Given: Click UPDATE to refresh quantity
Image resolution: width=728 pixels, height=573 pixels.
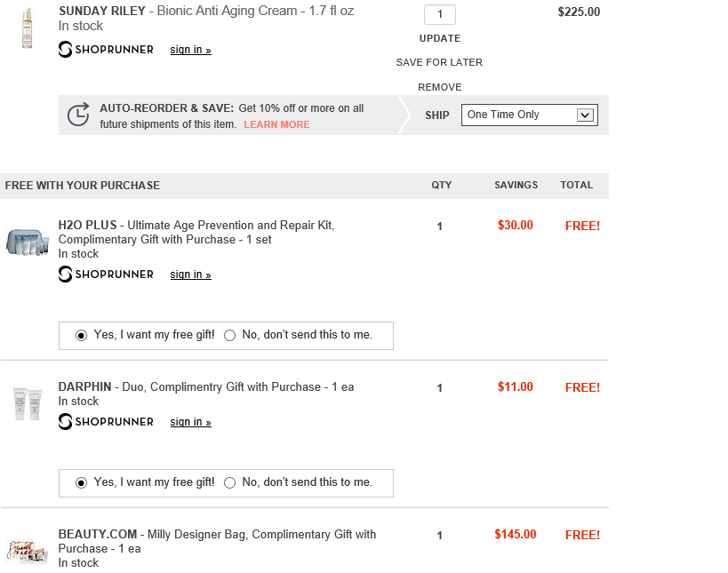Looking at the screenshot, I should coord(440,38).
